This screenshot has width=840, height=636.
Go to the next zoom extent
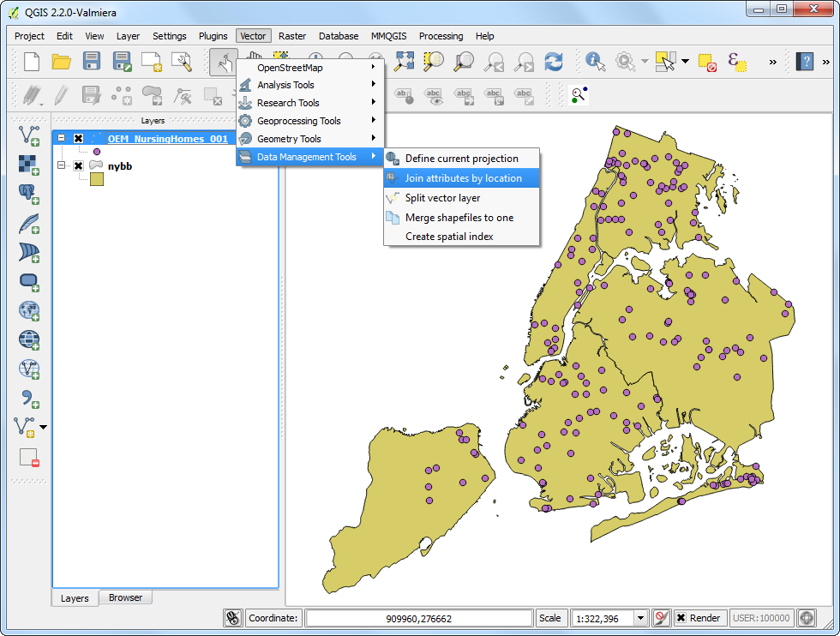pyautogui.click(x=524, y=62)
